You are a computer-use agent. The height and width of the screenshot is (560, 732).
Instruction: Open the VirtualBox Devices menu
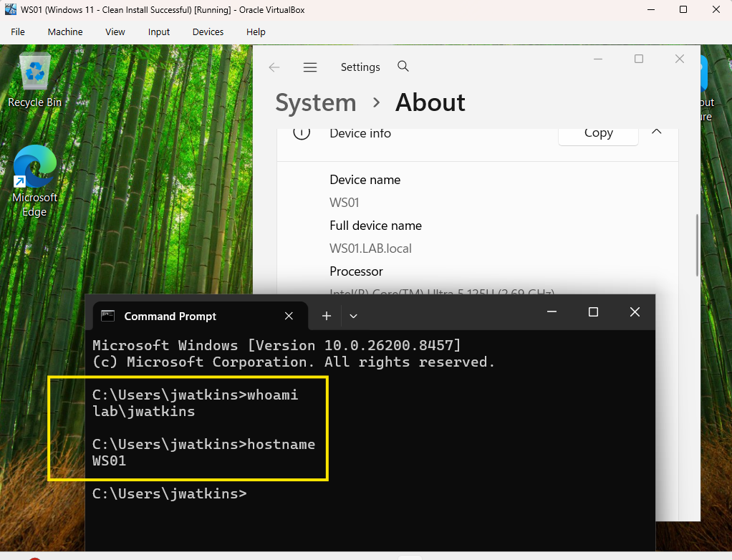coord(208,32)
